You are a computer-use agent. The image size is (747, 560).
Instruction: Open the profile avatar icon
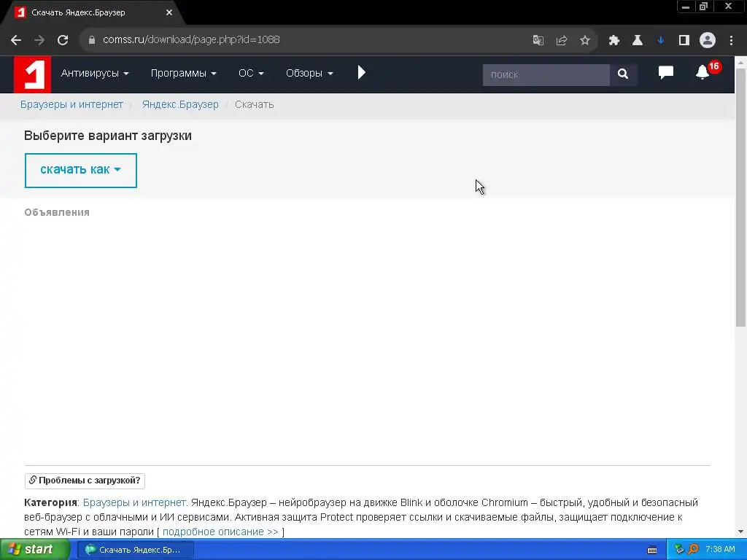[x=708, y=40]
